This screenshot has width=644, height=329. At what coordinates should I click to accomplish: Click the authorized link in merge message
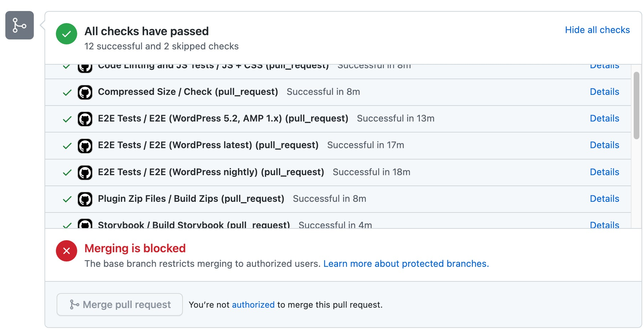(253, 304)
